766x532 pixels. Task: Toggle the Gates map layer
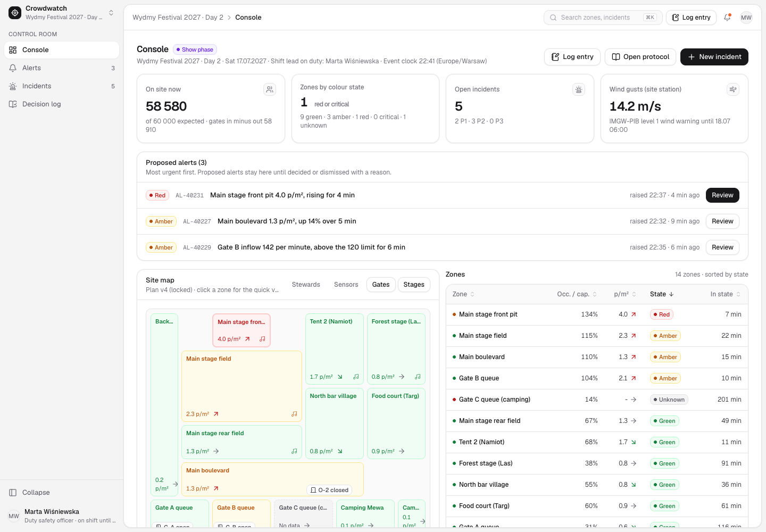pos(381,285)
